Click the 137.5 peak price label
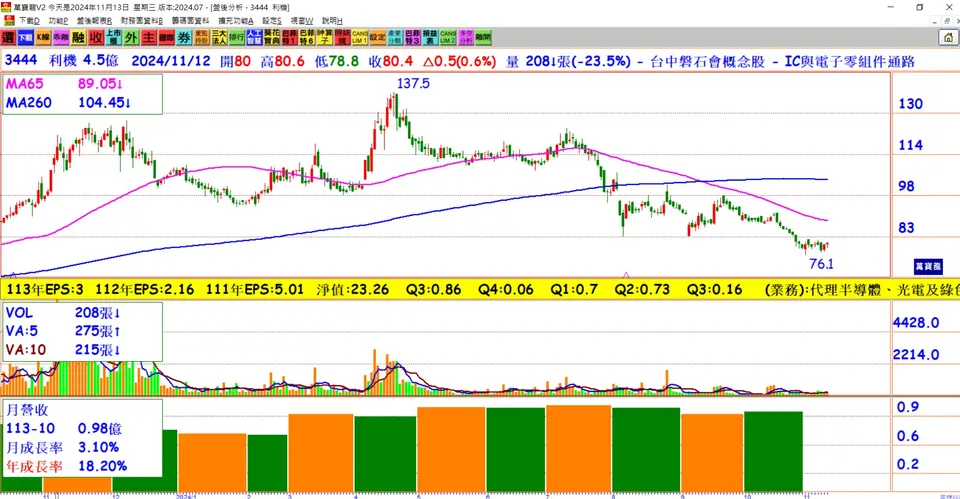The height and width of the screenshot is (499, 960). click(x=413, y=83)
